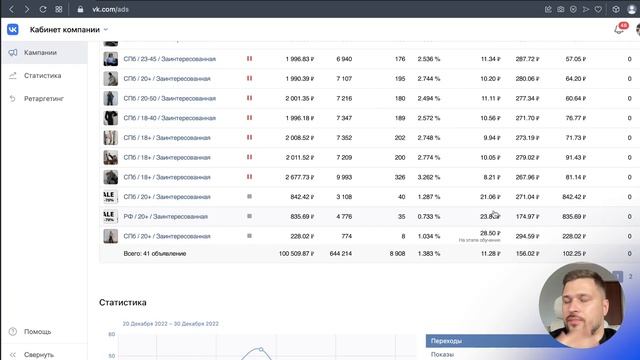The image size is (640, 360).
Task: Click SALE thumbnail of РФ / 20+ ad
Action: pos(111,216)
